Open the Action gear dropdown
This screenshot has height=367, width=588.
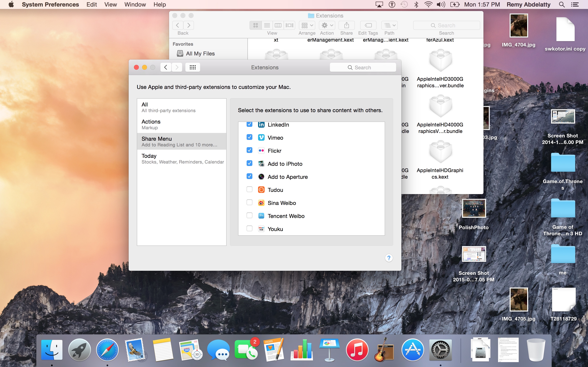pos(327,25)
